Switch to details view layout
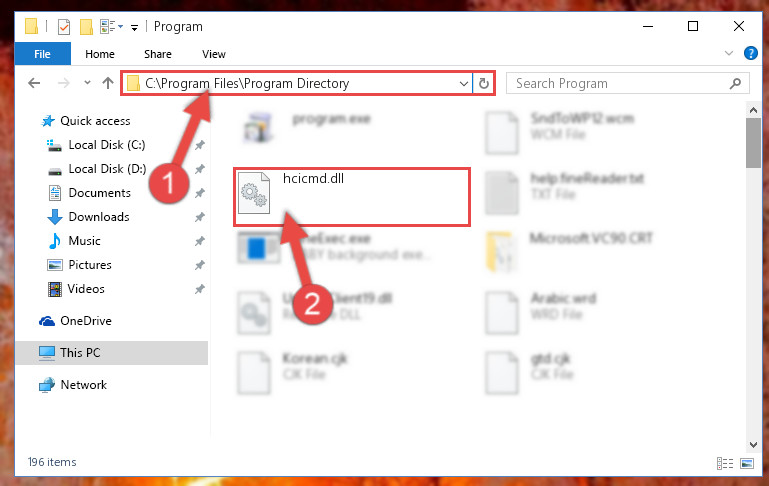This screenshot has height=486, width=769. coord(725,463)
